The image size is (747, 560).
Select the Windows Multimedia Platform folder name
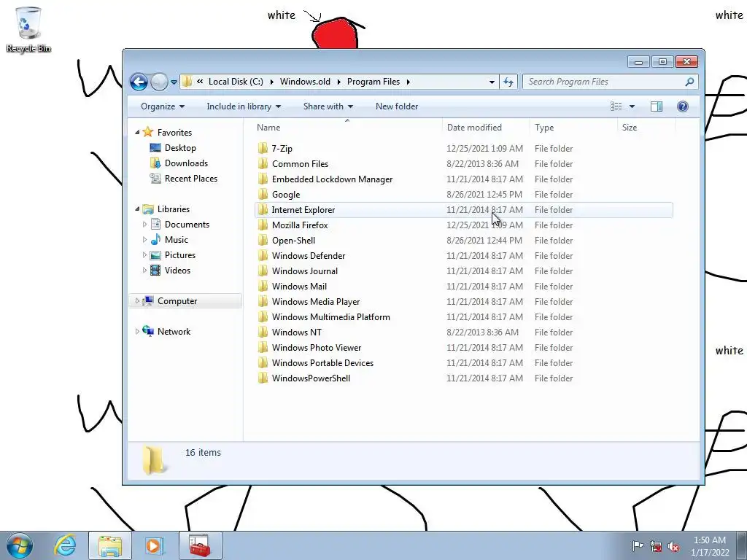(x=331, y=316)
